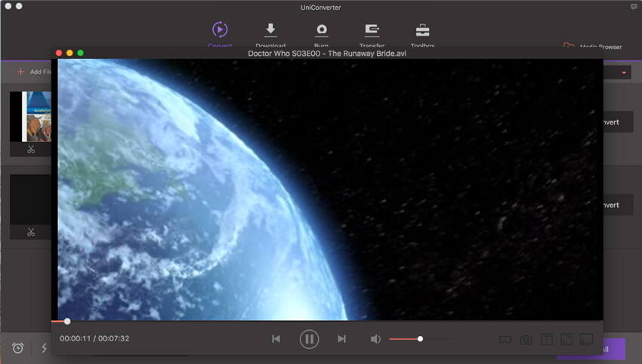Click the picture-in-picture display icon

[x=586, y=339]
